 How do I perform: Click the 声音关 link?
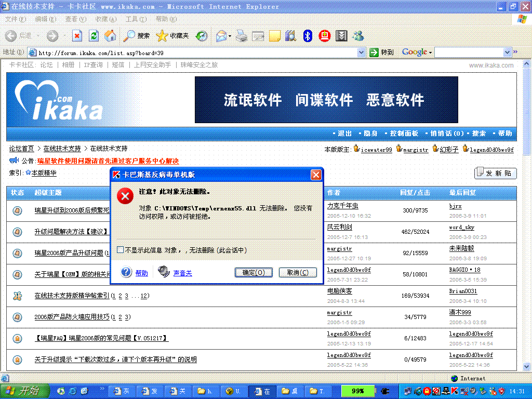click(182, 273)
